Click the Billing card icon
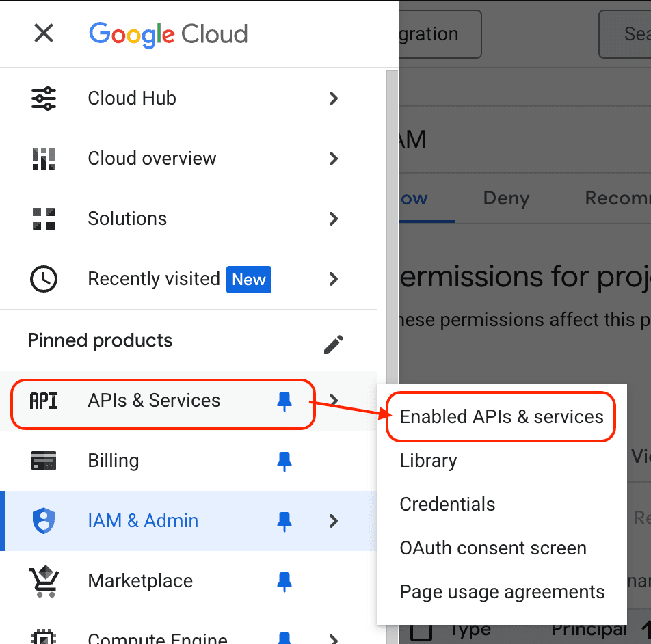This screenshot has width=651, height=644. tap(43, 460)
